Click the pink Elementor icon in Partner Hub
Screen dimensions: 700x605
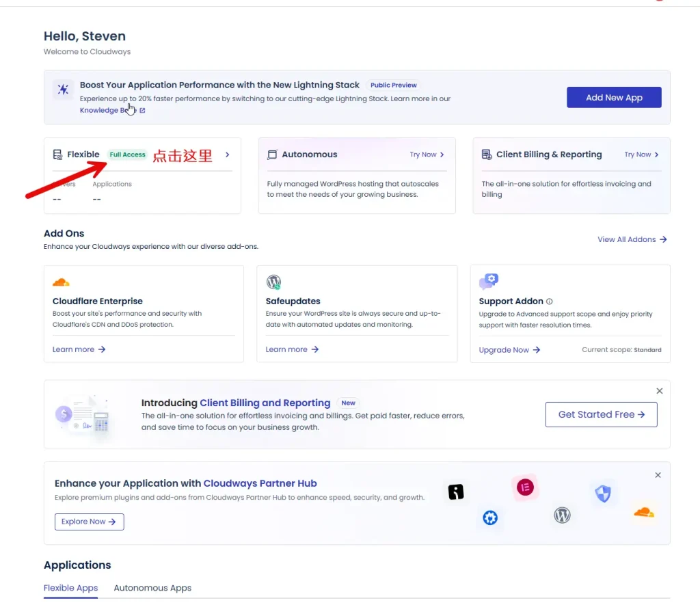[x=525, y=487]
